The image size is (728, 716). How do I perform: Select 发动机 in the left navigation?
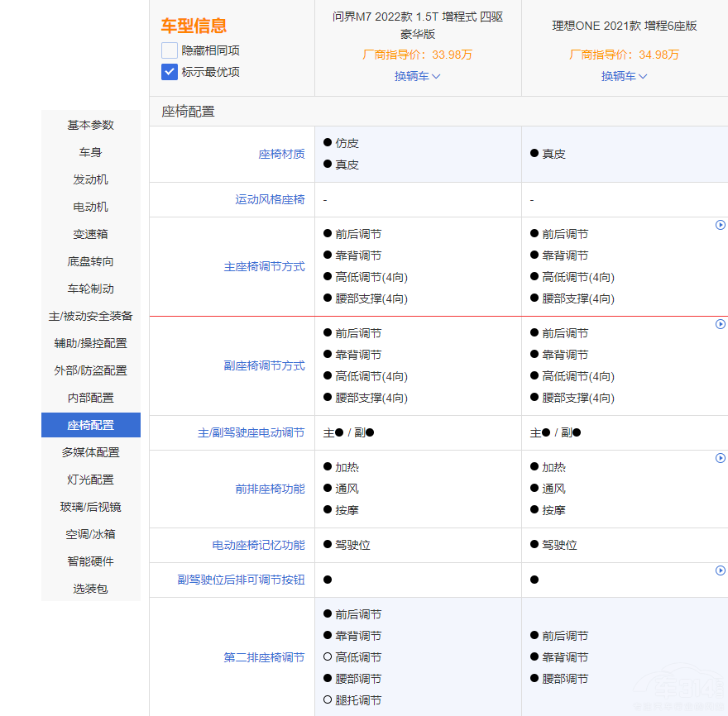[x=91, y=179]
